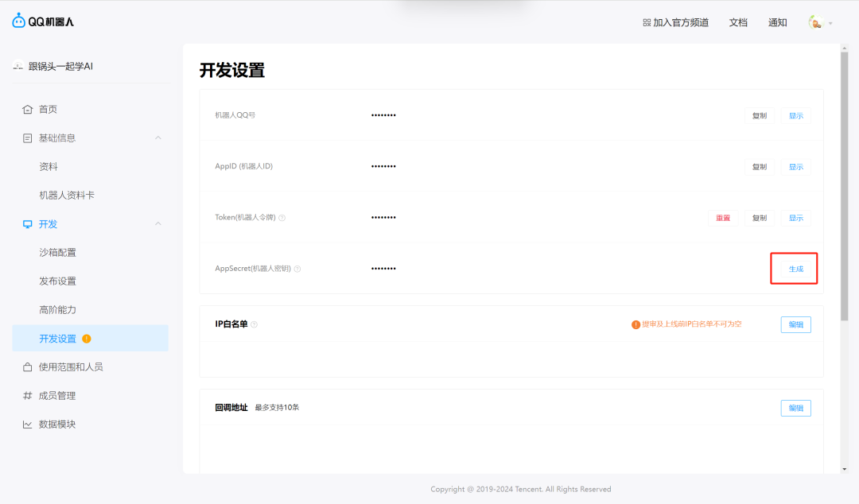Image resolution: width=859 pixels, height=504 pixels.
Task: Collapse the 开发 section
Action: [157, 223]
